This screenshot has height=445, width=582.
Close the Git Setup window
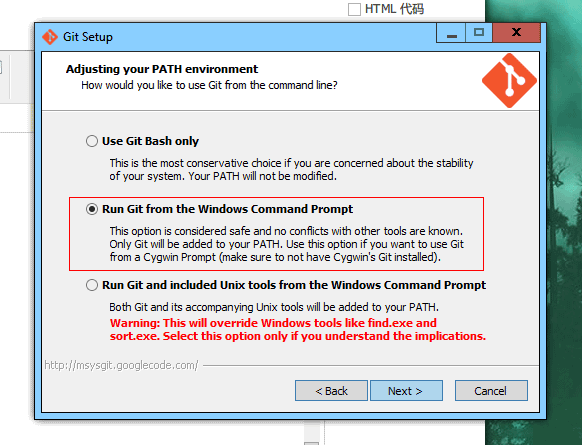click(516, 33)
